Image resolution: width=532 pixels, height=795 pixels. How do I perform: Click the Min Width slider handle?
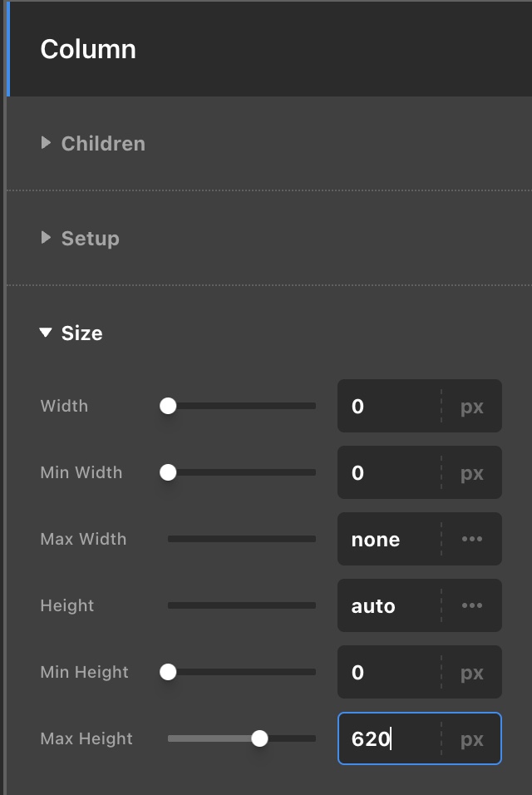[168, 472]
